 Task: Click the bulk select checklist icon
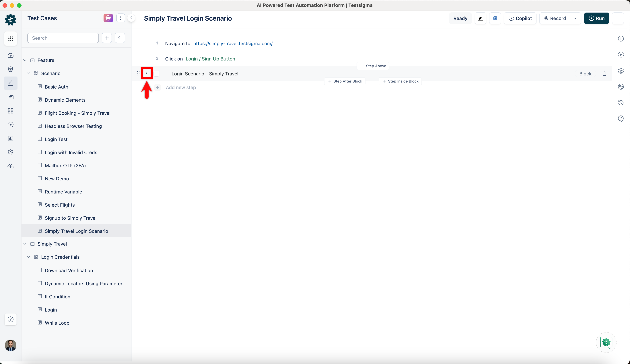[120, 38]
